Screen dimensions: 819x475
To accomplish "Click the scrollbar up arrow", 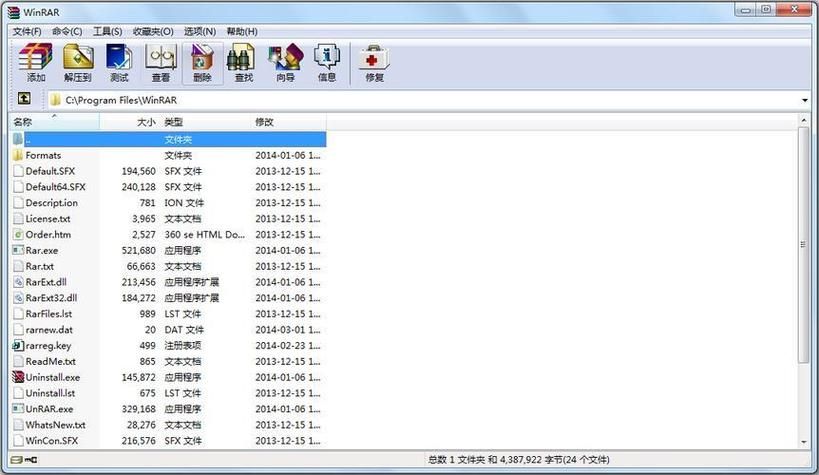I will click(x=803, y=121).
